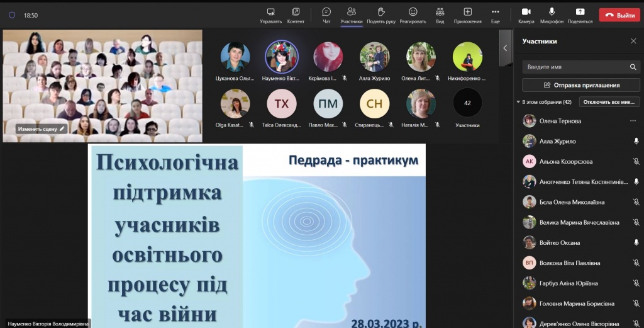
Task: Toggle the Участники participants panel
Action: pos(351,16)
